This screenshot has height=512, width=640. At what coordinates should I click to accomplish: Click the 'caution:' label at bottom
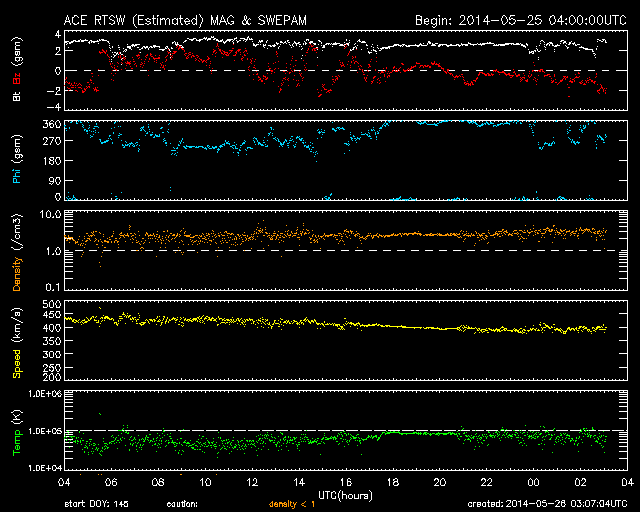click(x=184, y=503)
